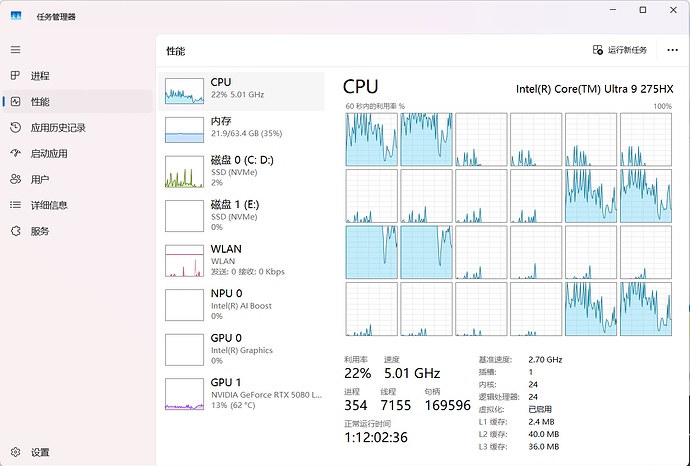The height and width of the screenshot is (466, 690).
Task: Open the 设置 gear icon
Action: click(x=15, y=452)
